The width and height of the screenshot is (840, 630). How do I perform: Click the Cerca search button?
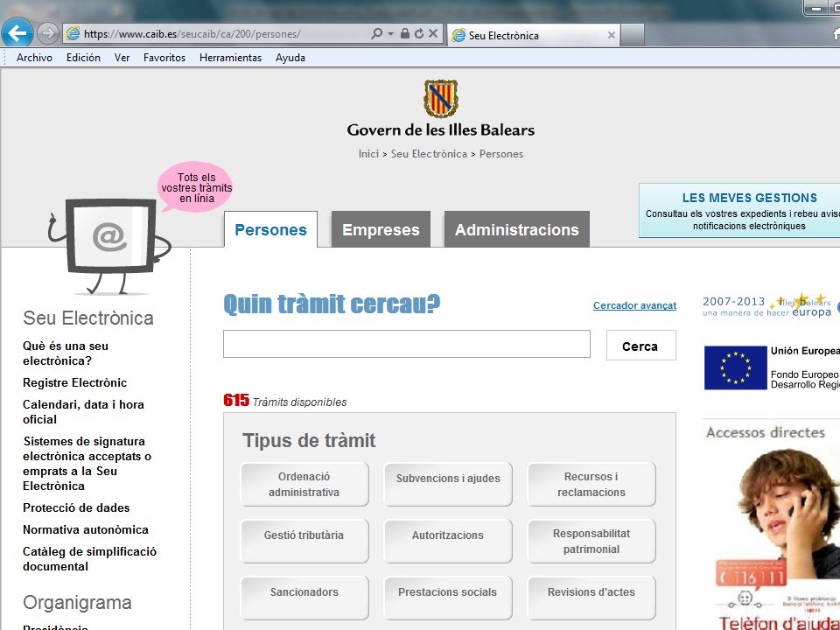640,346
